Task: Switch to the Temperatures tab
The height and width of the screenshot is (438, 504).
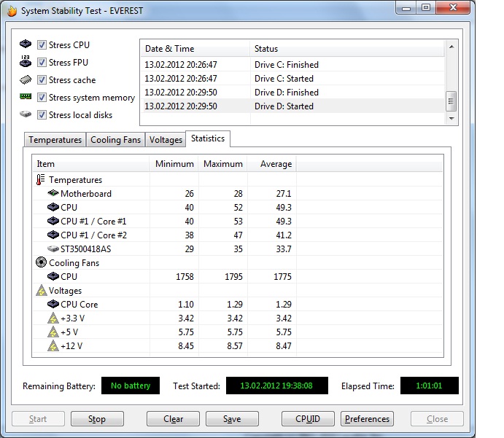Action: coord(55,140)
